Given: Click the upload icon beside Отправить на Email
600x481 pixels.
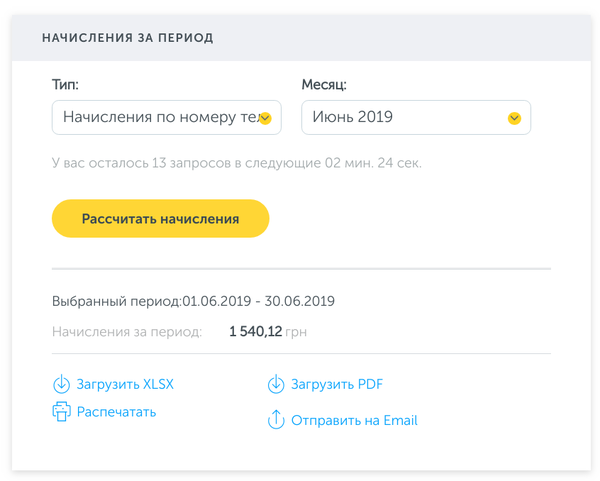Looking at the screenshot, I should [x=276, y=420].
